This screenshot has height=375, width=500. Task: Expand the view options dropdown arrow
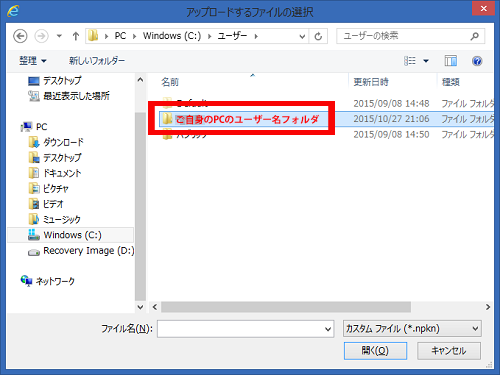[426, 61]
